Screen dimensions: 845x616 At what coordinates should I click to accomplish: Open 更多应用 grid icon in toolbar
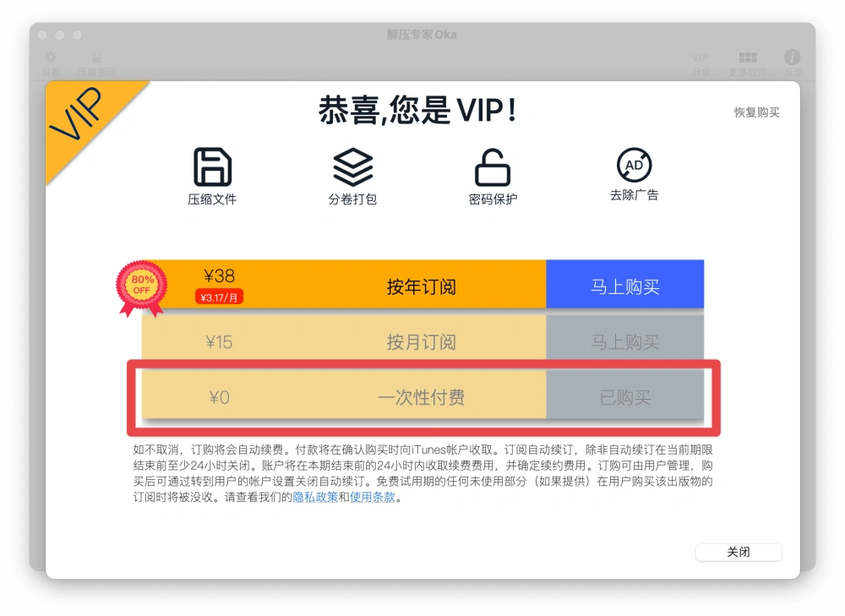pos(748,57)
